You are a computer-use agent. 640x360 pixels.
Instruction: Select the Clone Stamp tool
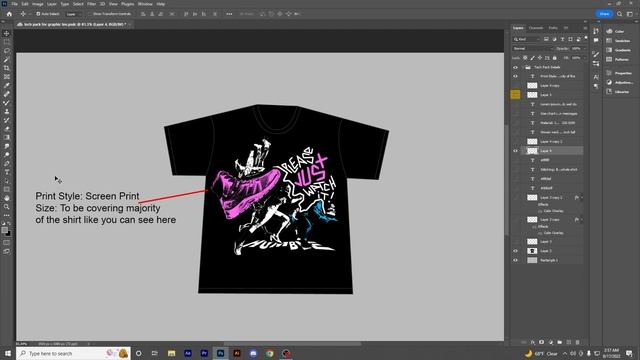click(x=7, y=111)
